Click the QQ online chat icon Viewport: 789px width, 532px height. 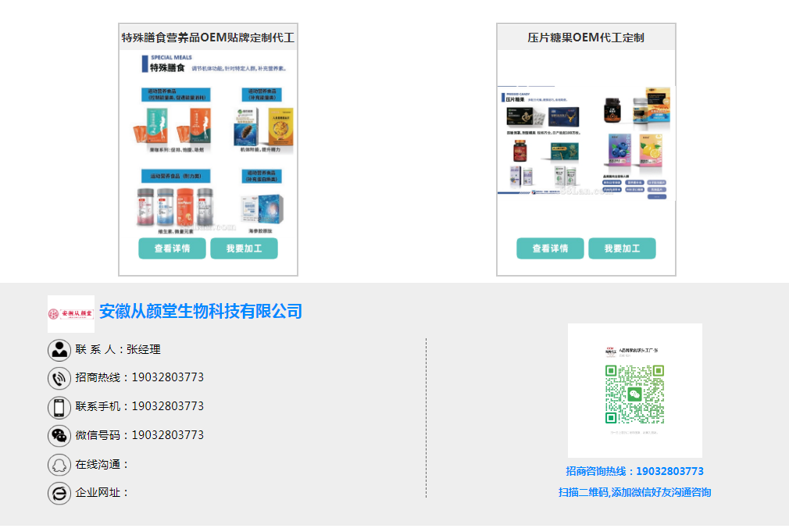tap(59, 465)
